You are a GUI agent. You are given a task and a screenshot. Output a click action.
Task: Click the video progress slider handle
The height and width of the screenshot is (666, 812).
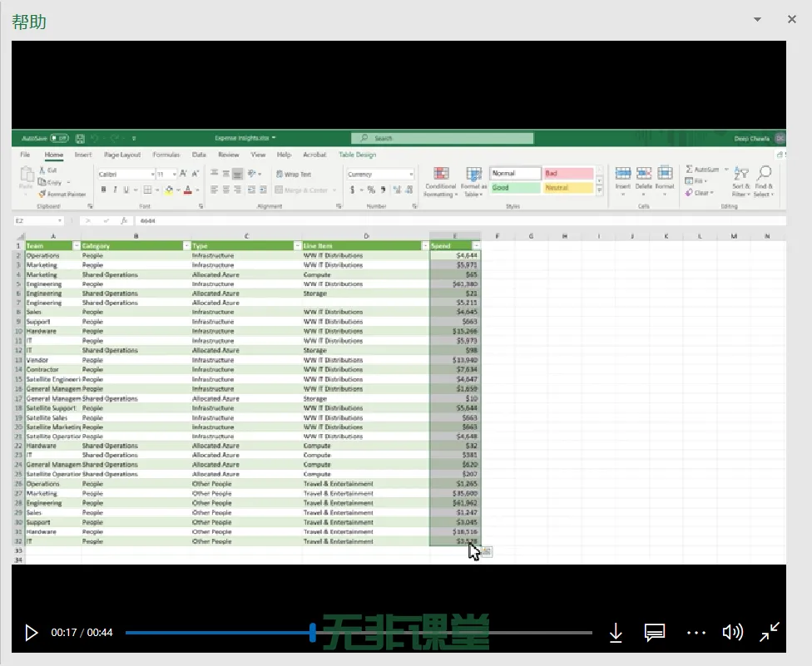[x=313, y=633]
